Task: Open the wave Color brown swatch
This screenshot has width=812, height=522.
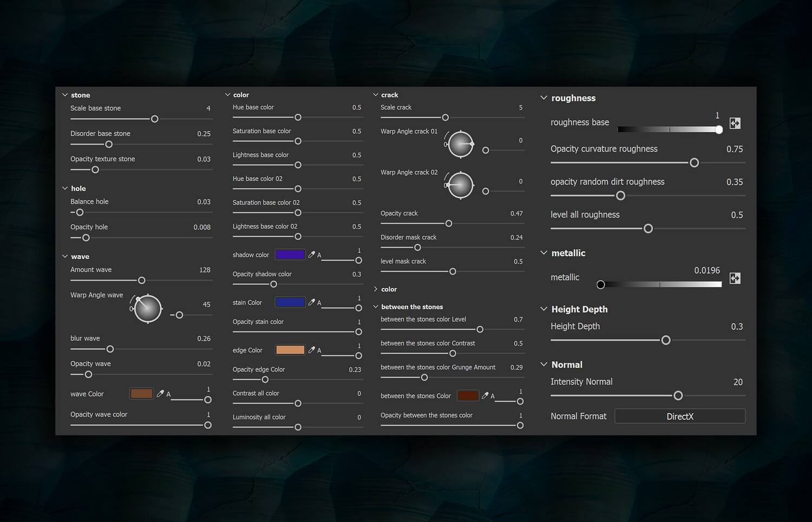Action: (x=142, y=394)
